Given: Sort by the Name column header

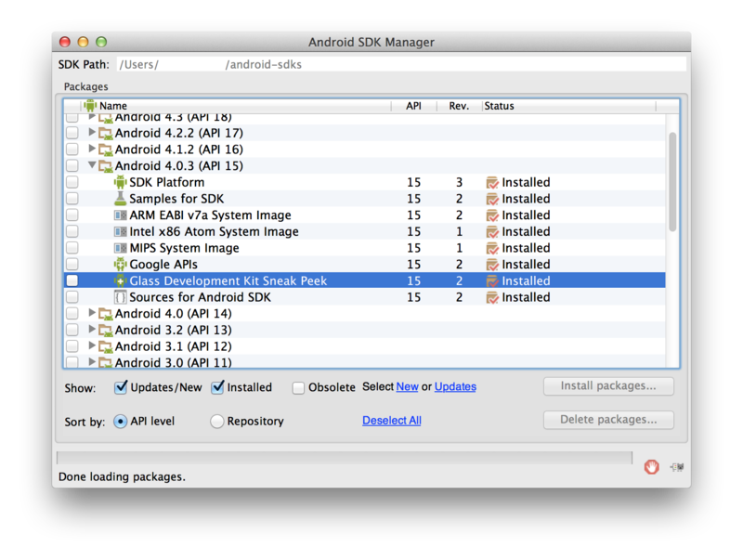Looking at the screenshot, I should (x=236, y=106).
